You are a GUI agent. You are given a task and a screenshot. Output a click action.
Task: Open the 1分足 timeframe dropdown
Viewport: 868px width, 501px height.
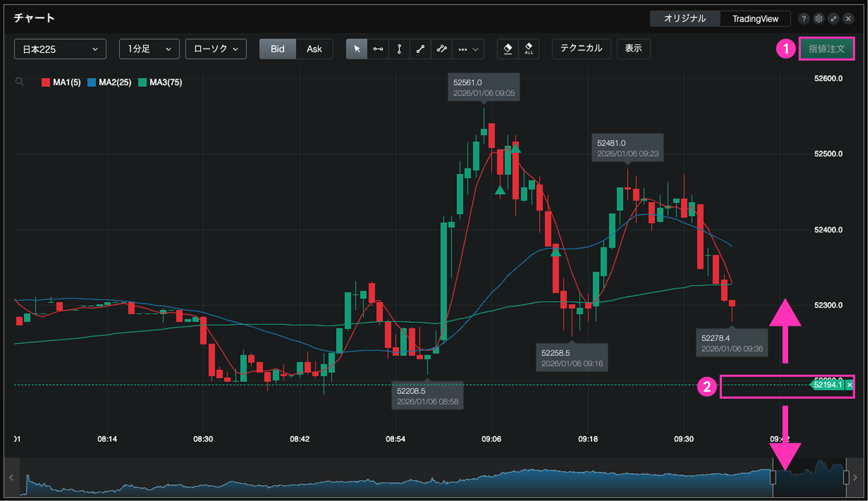[149, 49]
